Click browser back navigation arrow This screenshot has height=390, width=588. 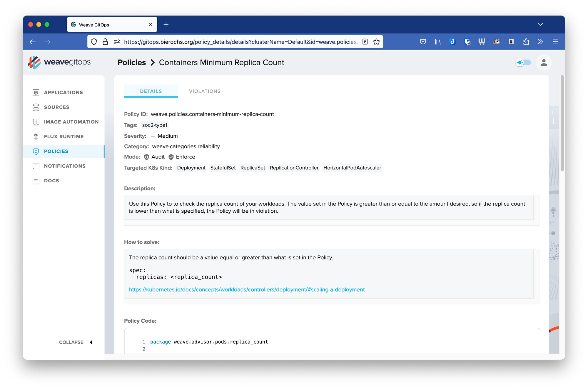coord(34,42)
